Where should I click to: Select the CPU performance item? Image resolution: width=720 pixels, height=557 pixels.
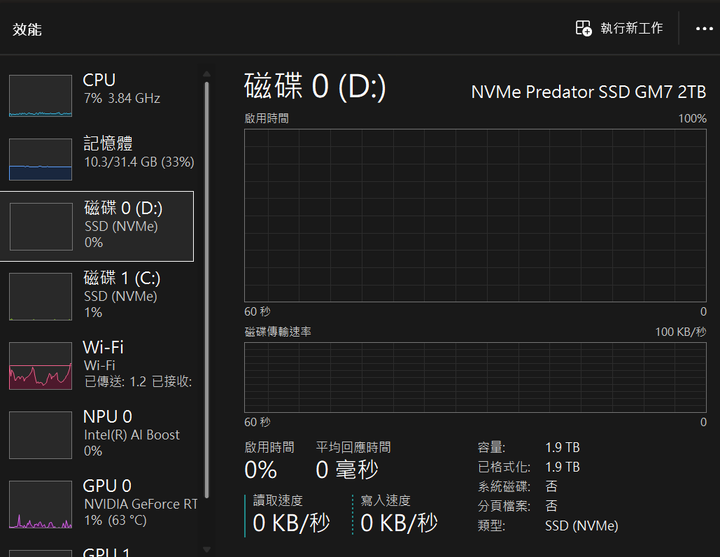click(97, 96)
